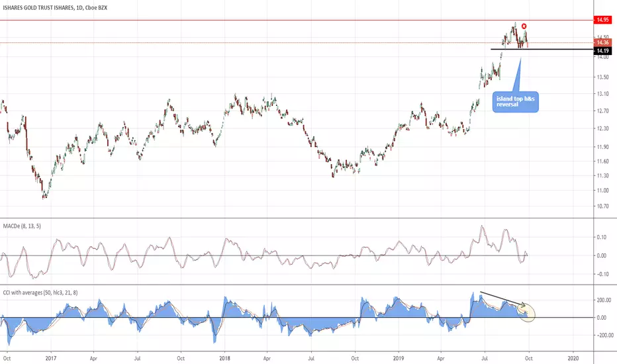This screenshot has width=617, height=364.
Task: Select the red 14.95 price label
Action: [x=602, y=20]
